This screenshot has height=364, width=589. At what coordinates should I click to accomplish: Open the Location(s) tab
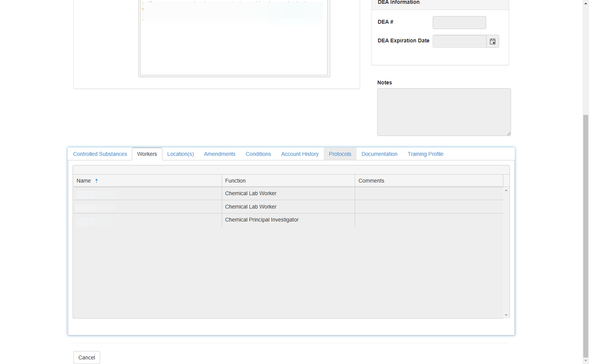click(x=180, y=154)
